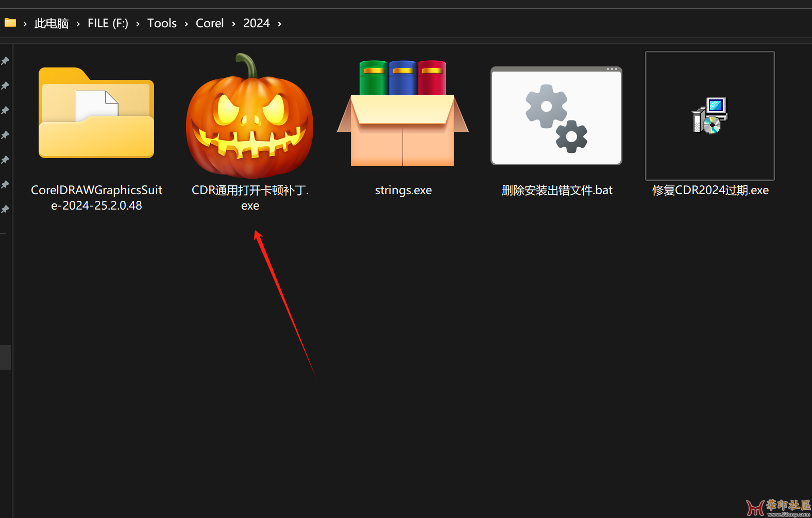812x518 pixels.
Task: Expand the chevron after Corel
Action: tap(233, 24)
